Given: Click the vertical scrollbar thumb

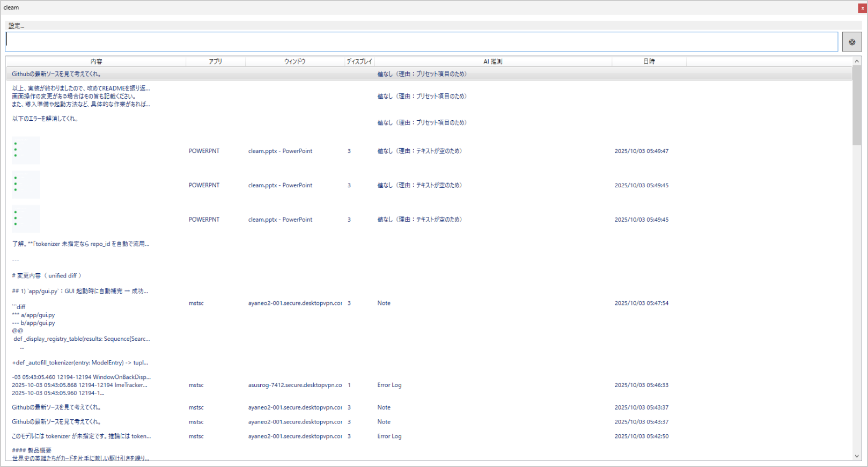Looking at the screenshot, I should coord(856,105).
